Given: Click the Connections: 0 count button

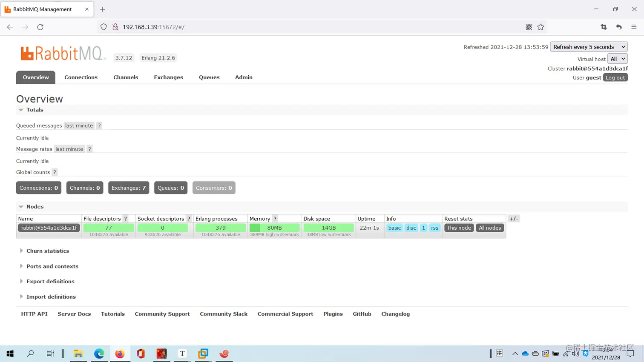Looking at the screenshot, I should coord(39,188).
